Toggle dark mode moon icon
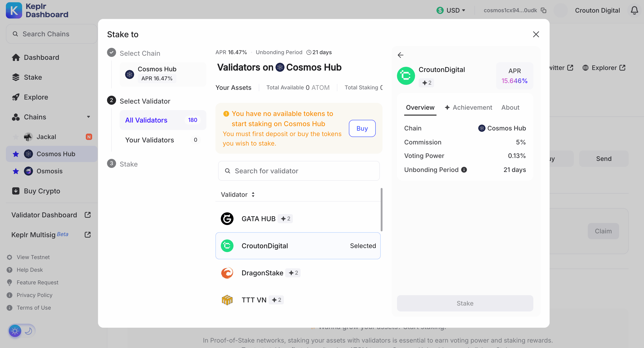The image size is (644, 348). pos(28,331)
